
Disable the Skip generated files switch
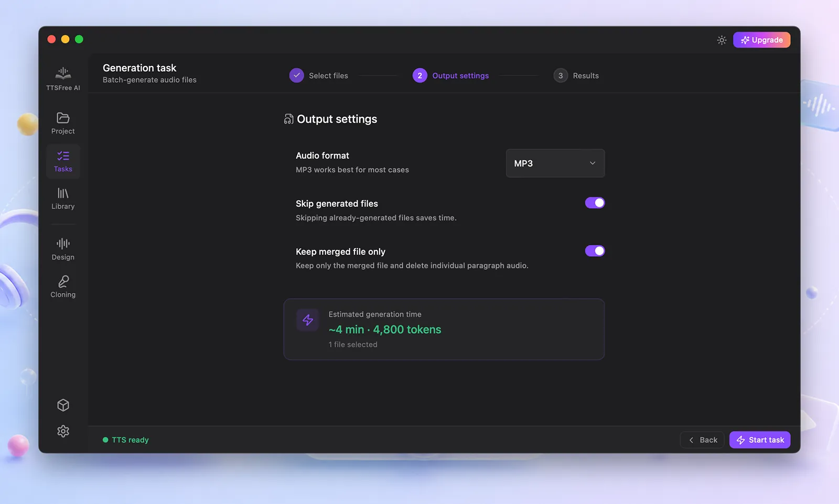(x=595, y=203)
